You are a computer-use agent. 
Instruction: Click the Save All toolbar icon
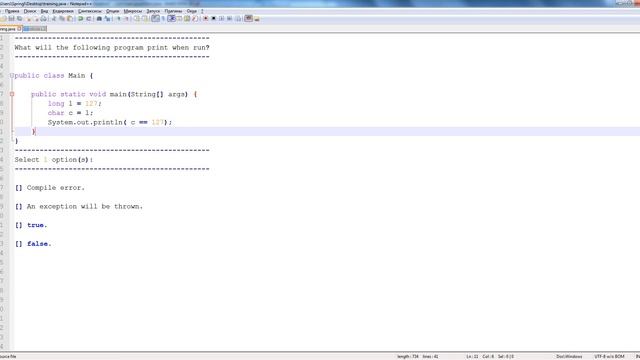(20, 19)
